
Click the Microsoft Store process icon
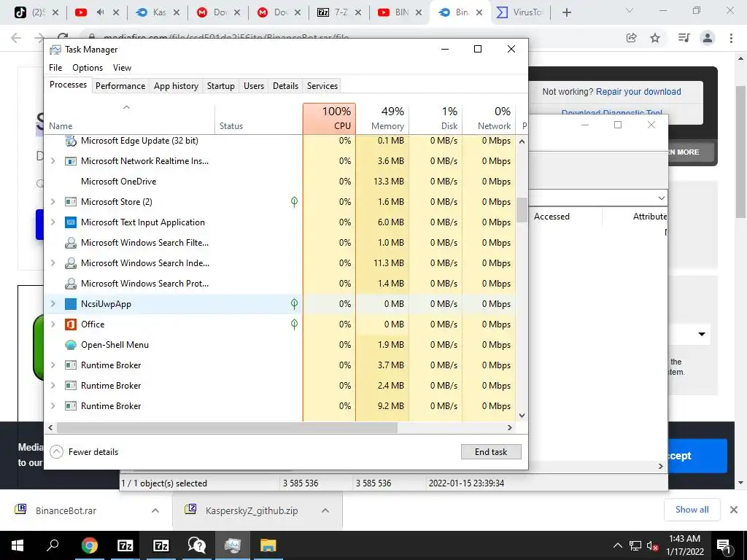[71, 202]
